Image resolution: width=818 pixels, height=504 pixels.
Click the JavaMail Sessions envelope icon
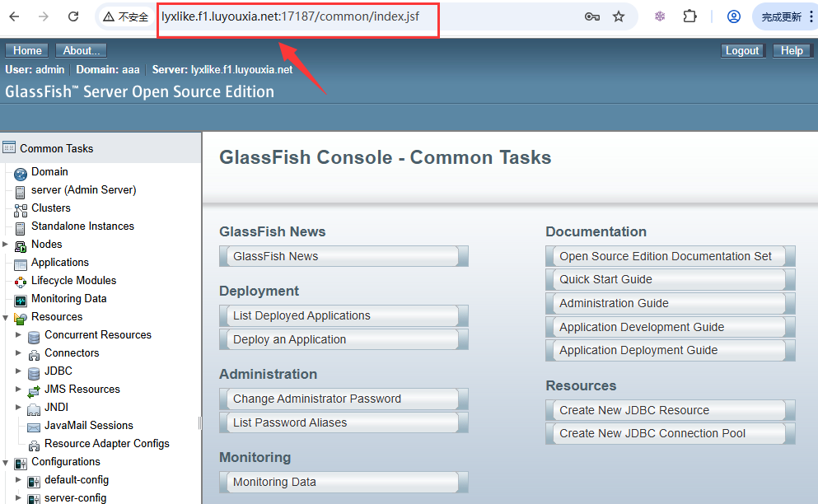click(x=34, y=427)
